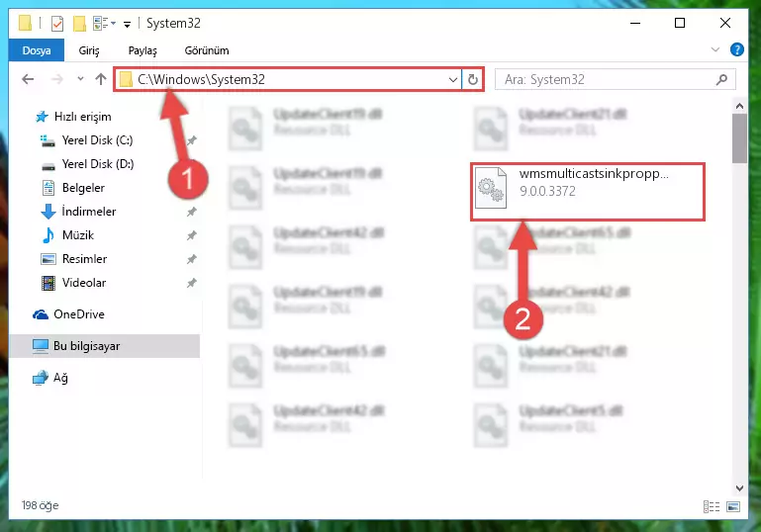
Task: Click the pin icon next to İndirmeler
Action: [192, 212]
